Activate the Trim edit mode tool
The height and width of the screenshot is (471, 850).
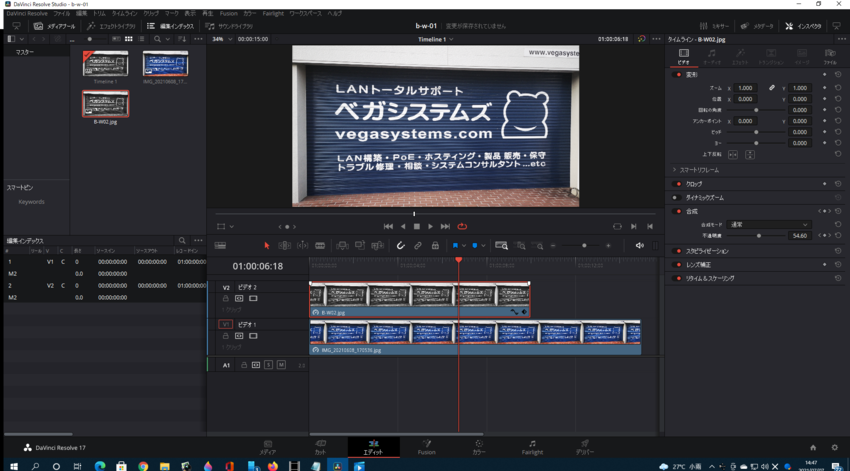pos(285,246)
